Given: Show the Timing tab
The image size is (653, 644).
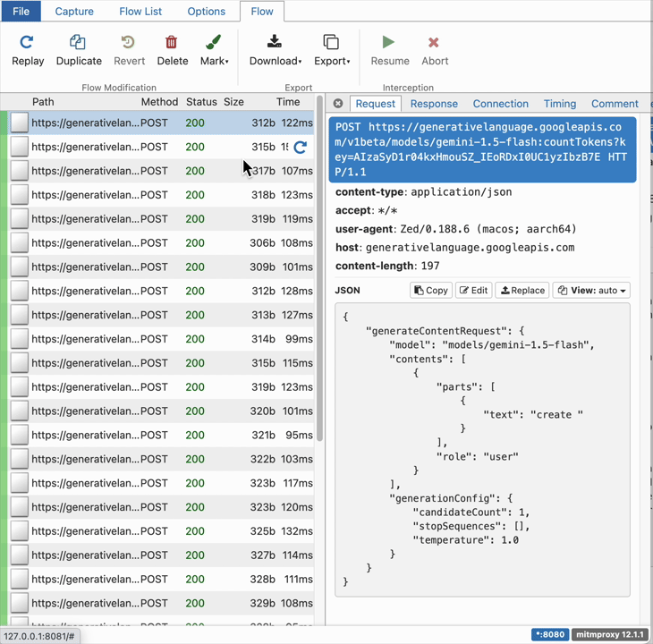Looking at the screenshot, I should 560,104.
